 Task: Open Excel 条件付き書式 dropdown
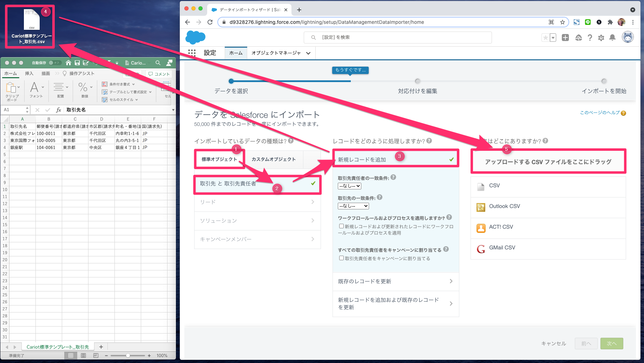tap(118, 84)
